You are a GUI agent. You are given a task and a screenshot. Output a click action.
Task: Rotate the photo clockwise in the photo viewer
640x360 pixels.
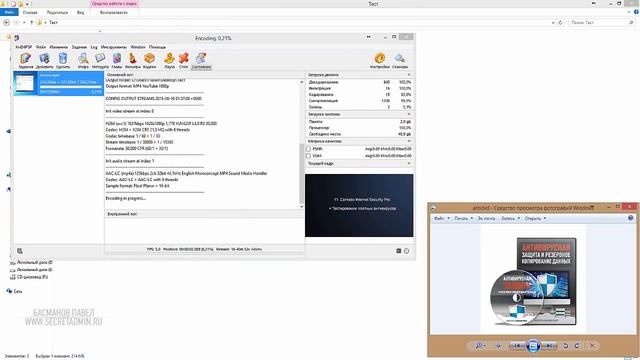pos(577,346)
